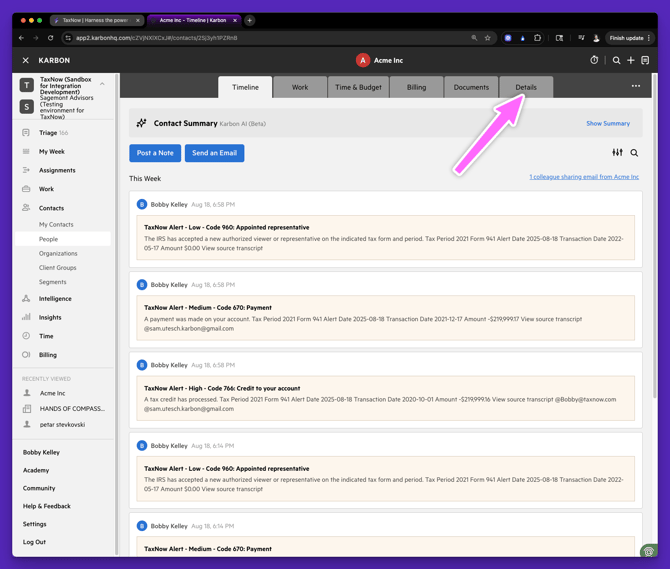The image size is (670, 569).
Task: Click the Acme Inc red avatar icon
Action: 363,60
